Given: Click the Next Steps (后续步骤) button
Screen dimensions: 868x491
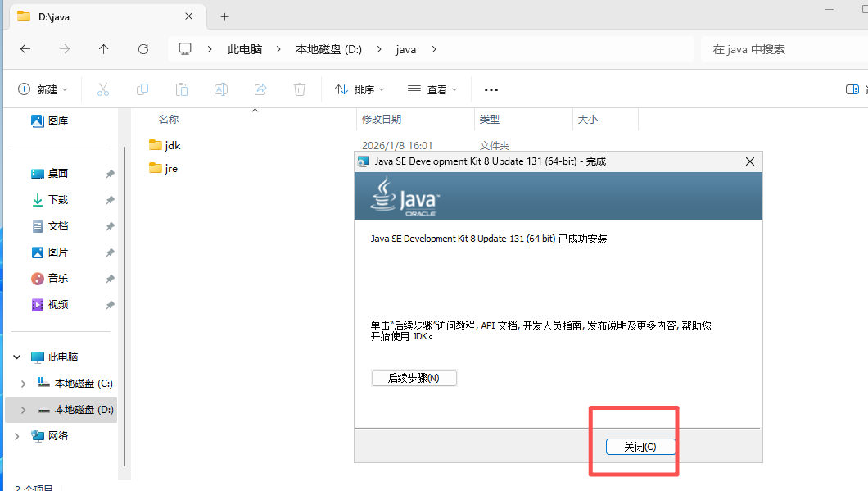Looking at the screenshot, I should pos(414,378).
